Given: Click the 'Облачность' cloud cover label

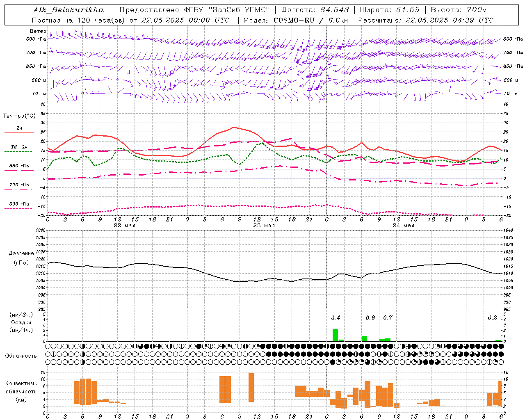Looking at the screenshot, I should click(x=21, y=356).
